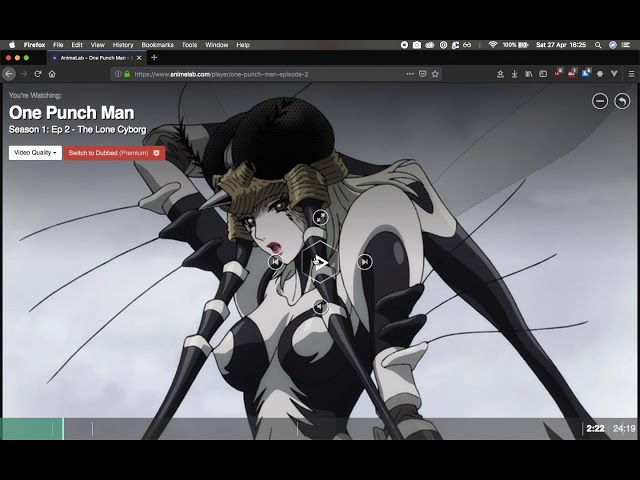640x480 pixels.
Task: Skip to previous episode with player control
Action: point(276,262)
